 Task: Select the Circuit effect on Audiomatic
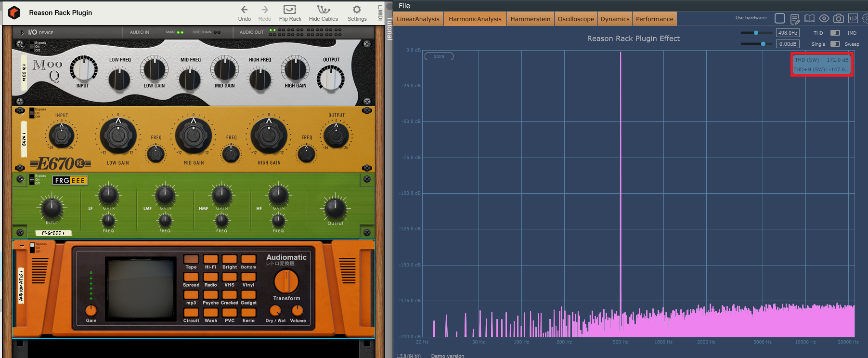pos(191,313)
